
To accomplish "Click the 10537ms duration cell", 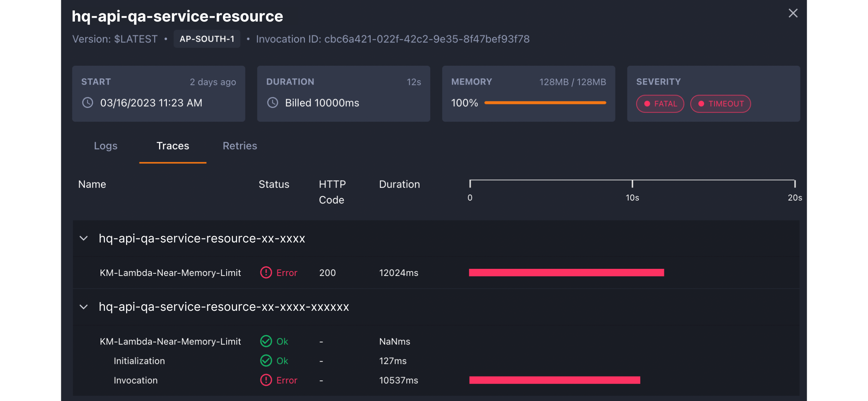I will coord(399,381).
